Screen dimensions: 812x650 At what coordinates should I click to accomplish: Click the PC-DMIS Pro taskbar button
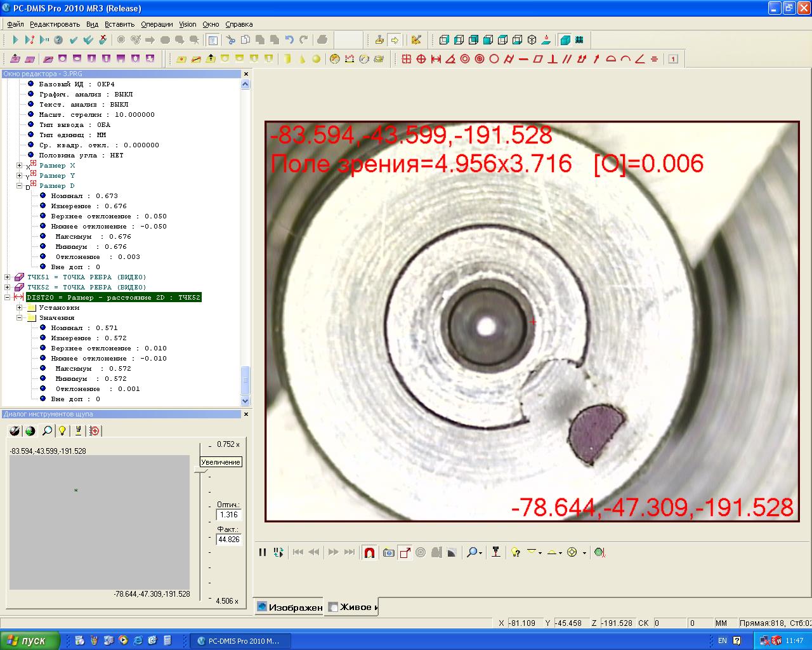(x=239, y=640)
